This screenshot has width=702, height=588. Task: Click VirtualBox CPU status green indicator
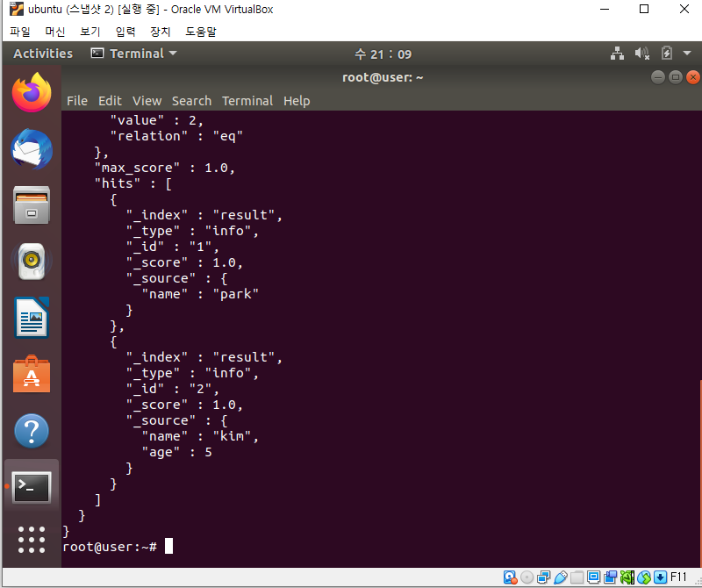[627, 577]
